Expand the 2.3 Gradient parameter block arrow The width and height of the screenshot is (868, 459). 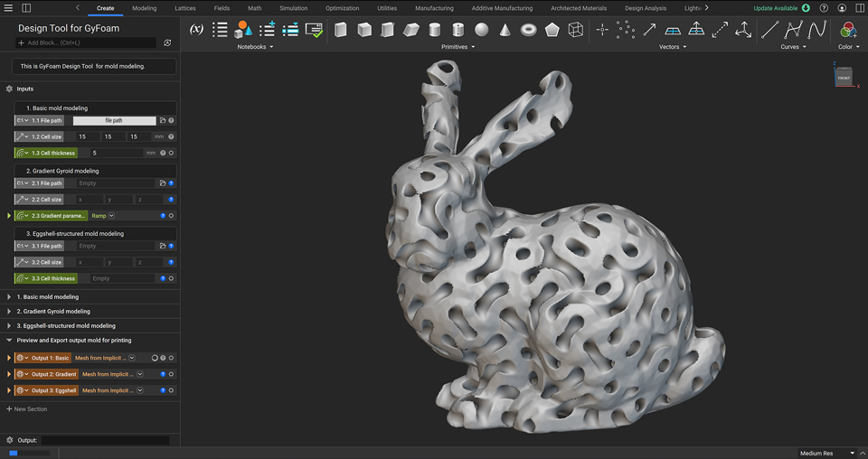pyautogui.click(x=9, y=216)
